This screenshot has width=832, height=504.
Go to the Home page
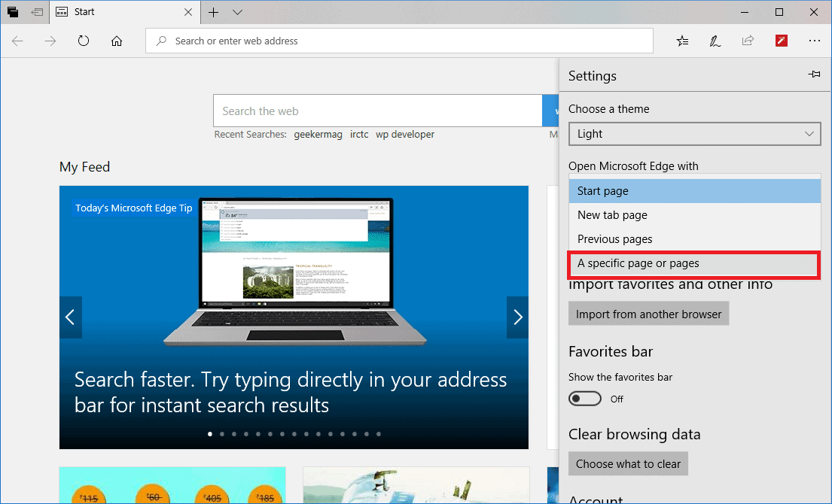tap(117, 41)
